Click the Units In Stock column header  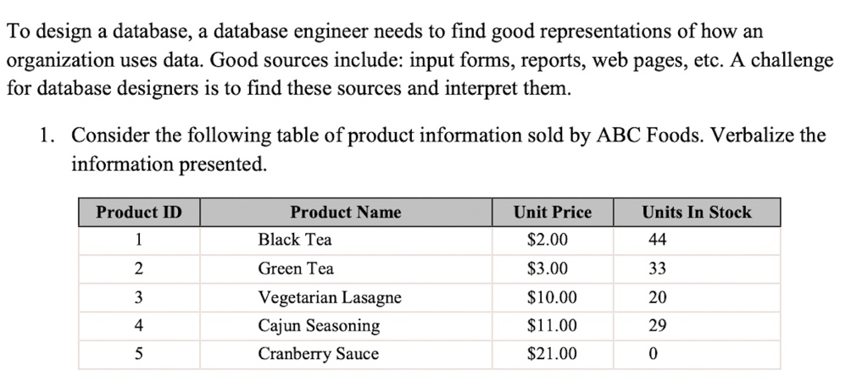[x=697, y=213]
